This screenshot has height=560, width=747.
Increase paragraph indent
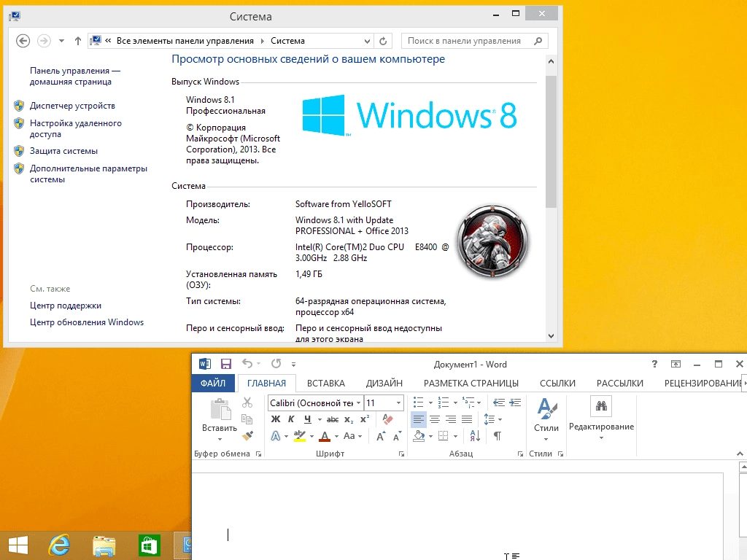[x=515, y=402]
